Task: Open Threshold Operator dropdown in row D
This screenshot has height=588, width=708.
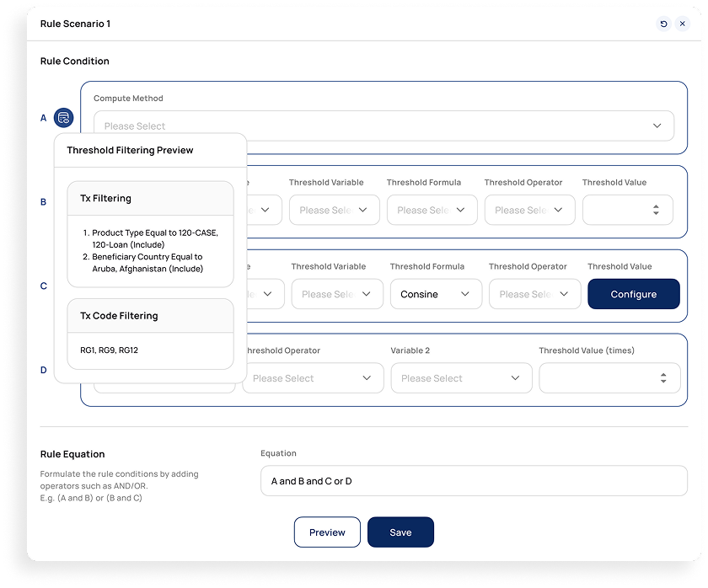Action: 313,378
